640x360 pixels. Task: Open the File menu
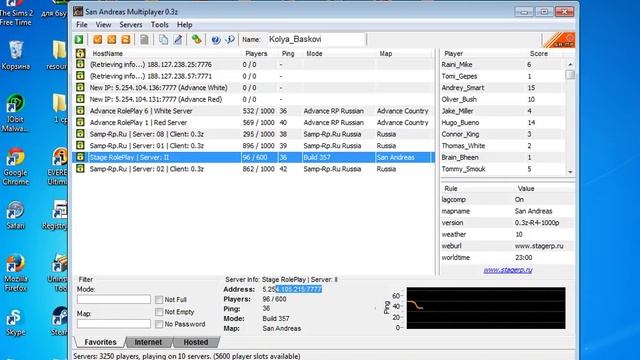82,25
